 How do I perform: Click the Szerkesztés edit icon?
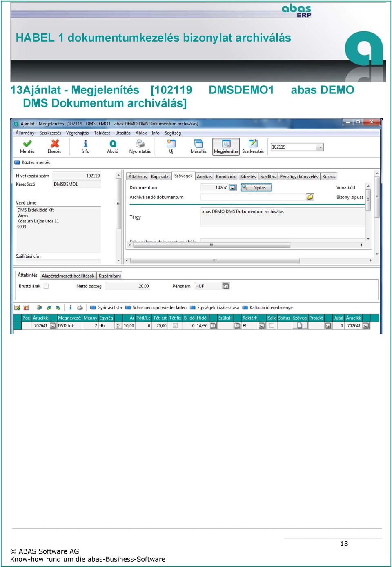[253, 144]
